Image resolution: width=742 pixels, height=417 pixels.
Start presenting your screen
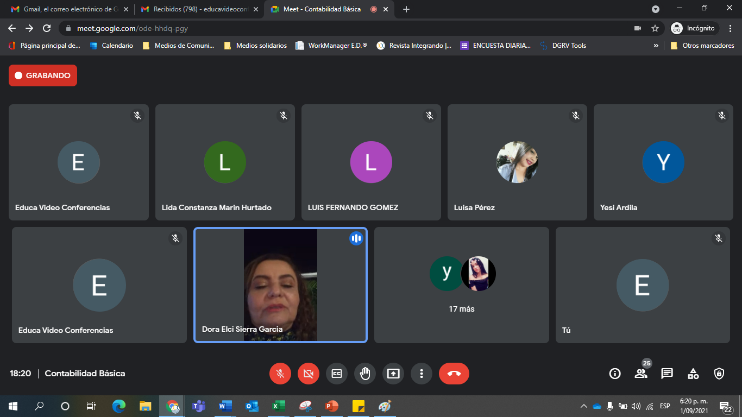pos(394,373)
